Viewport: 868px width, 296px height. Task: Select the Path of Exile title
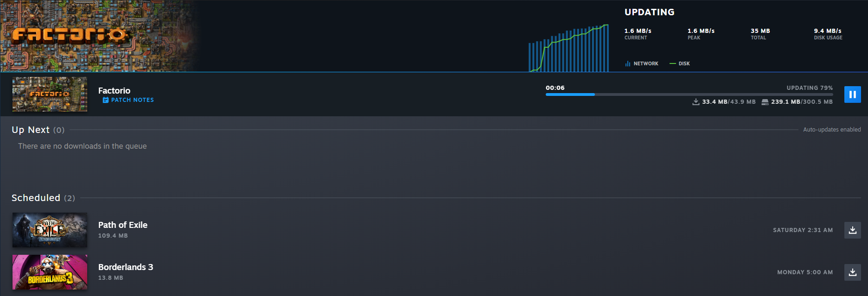tap(123, 225)
